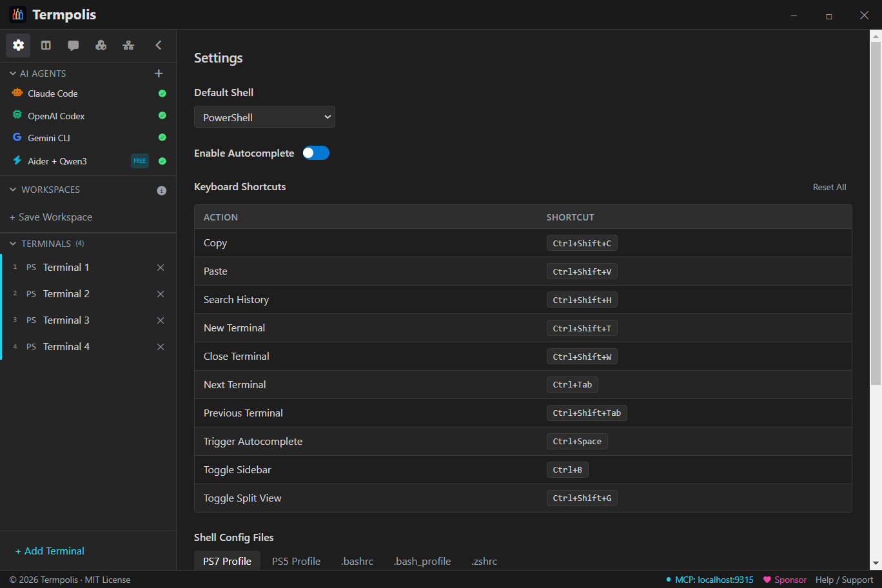
Task: Open the split view panel icon
Action: (x=46, y=45)
